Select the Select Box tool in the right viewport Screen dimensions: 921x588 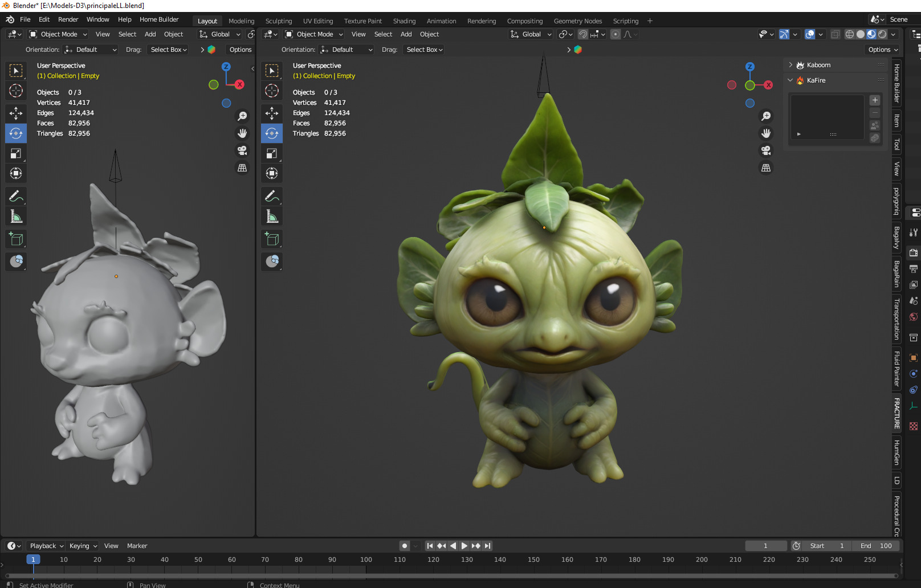tap(272, 71)
